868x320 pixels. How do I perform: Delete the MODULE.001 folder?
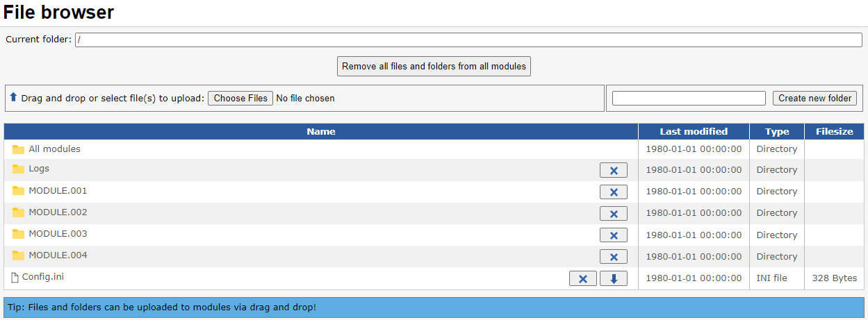click(x=613, y=192)
